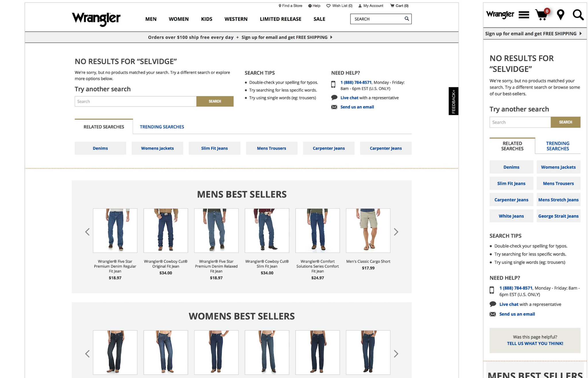This screenshot has width=588, height=378.
Task: Click the mobile envelope icon
Action: 493,314
